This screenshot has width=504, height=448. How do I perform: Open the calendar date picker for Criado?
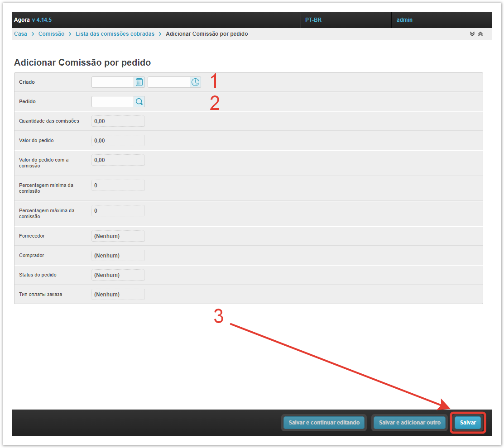pyautogui.click(x=139, y=82)
